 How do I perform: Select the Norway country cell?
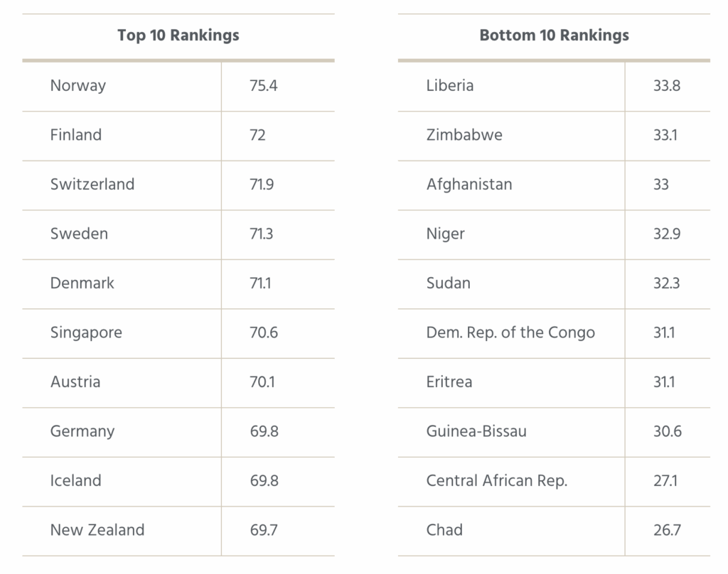(x=78, y=86)
